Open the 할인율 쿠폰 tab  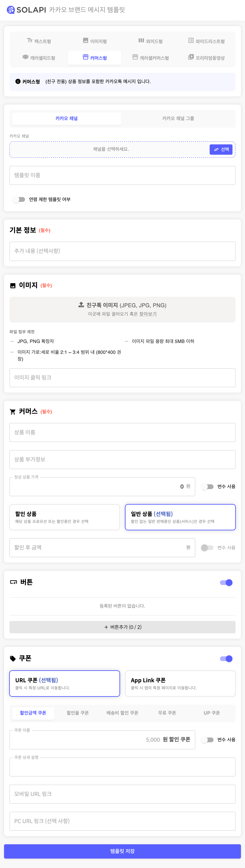(x=78, y=713)
